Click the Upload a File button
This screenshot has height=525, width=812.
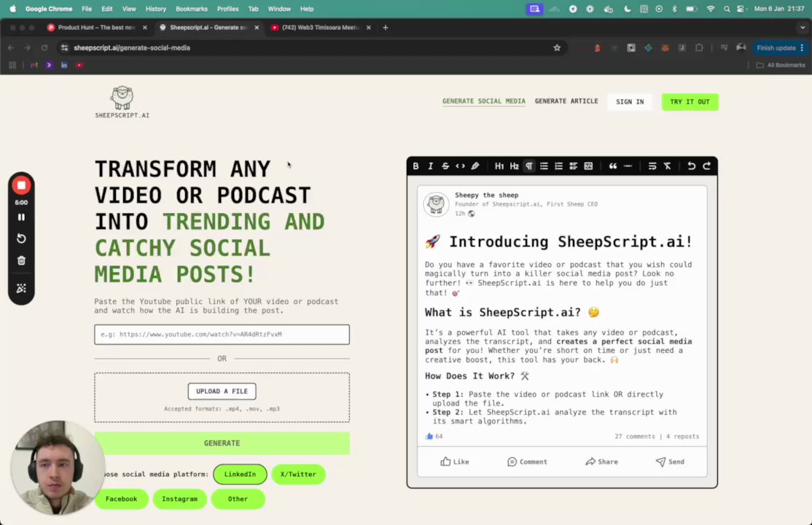click(222, 392)
